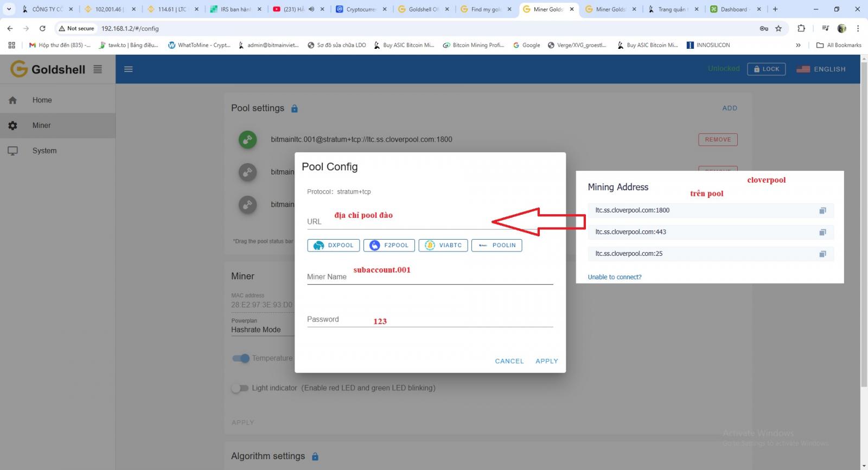Open the Chrome profile avatar
This screenshot has width=868, height=470.
click(x=842, y=28)
